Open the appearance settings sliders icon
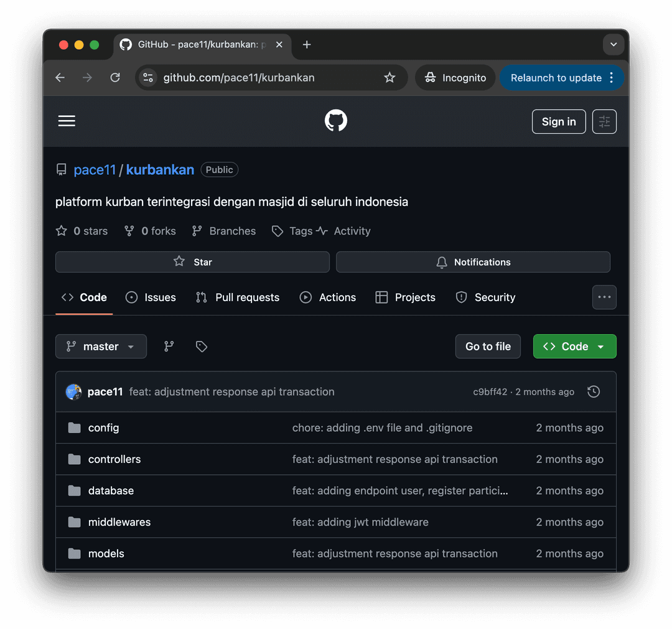The height and width of the screenshot is (629, 672). pos(604,122)
